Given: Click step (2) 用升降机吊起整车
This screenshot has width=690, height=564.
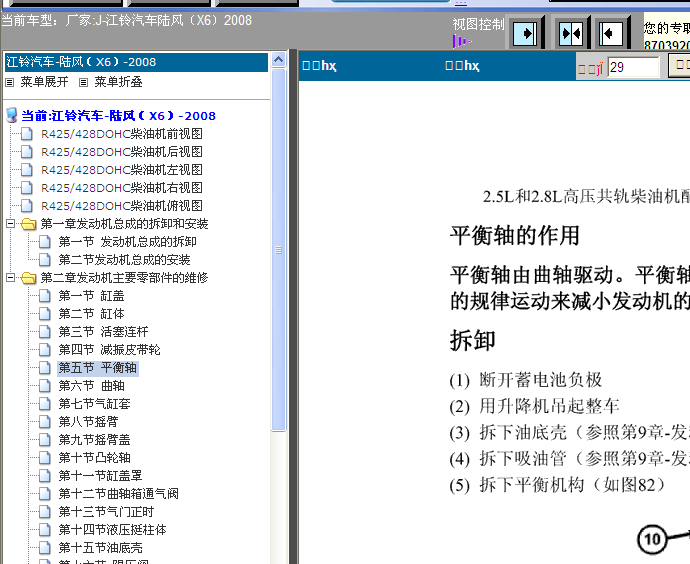Looking at the screenshot, I should (535, 407).
